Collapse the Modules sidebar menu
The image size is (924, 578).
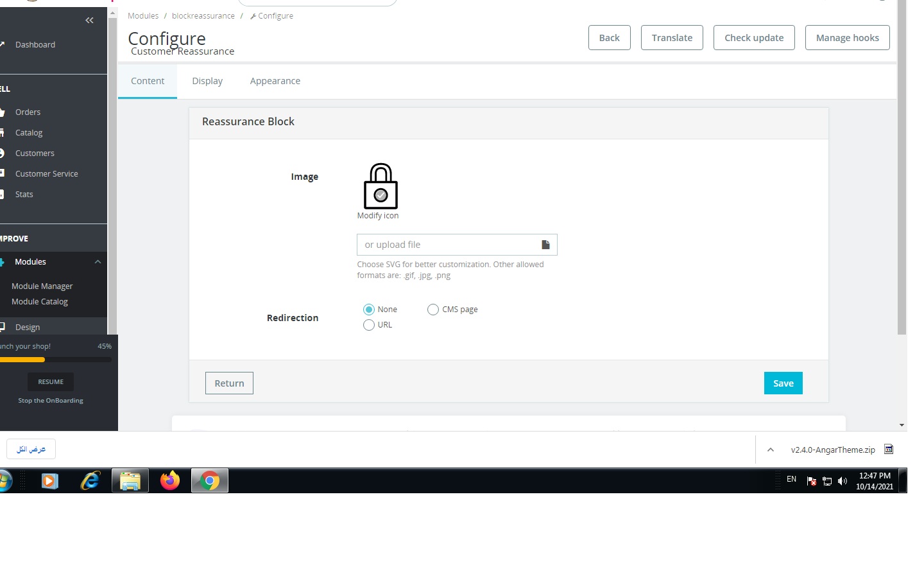pyautogui.click(x=98, y=261)
